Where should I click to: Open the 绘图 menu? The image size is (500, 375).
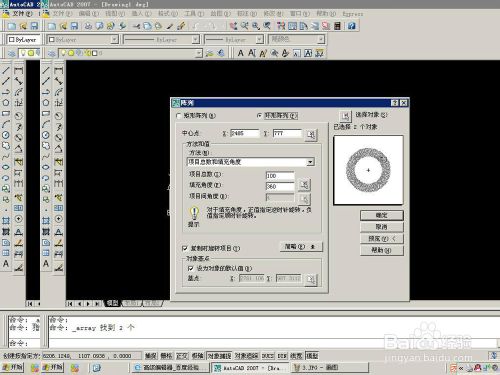(x=221, y=14)
